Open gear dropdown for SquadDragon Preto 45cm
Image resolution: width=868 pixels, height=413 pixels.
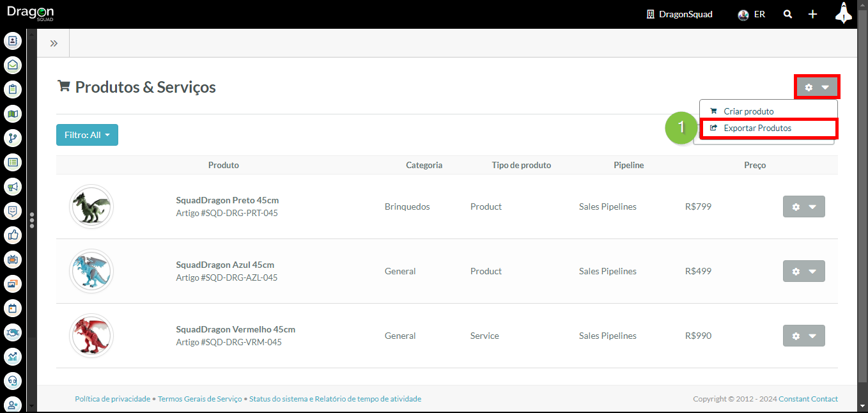[803, 207]
